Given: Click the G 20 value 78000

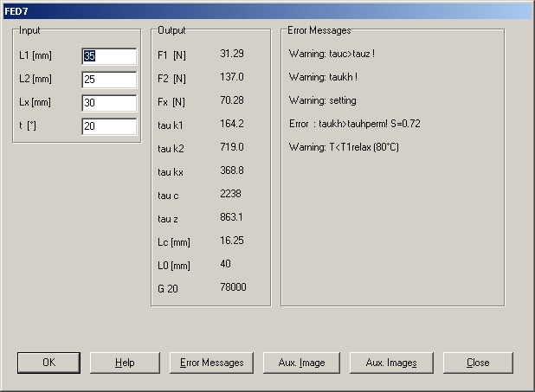Looking at the screenshot, I should (234, 287).
